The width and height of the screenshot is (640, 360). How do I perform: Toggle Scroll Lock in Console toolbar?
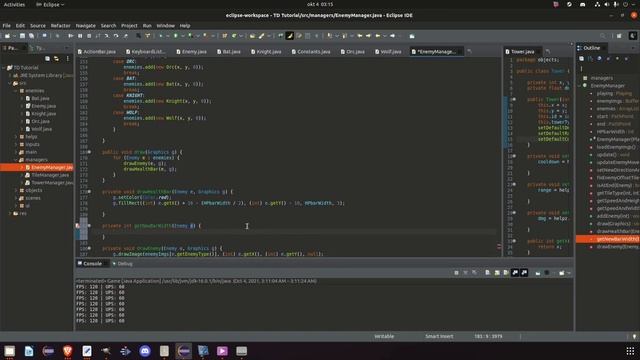pos(497,273)
